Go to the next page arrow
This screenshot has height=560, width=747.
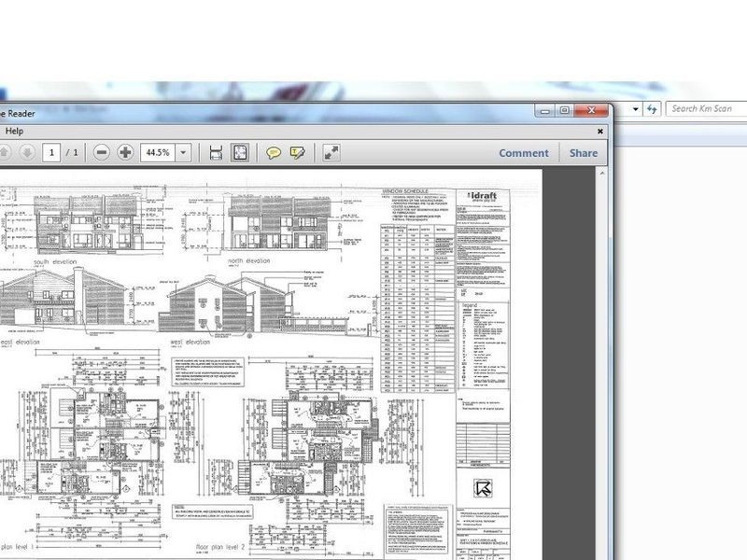pos(27,152)
